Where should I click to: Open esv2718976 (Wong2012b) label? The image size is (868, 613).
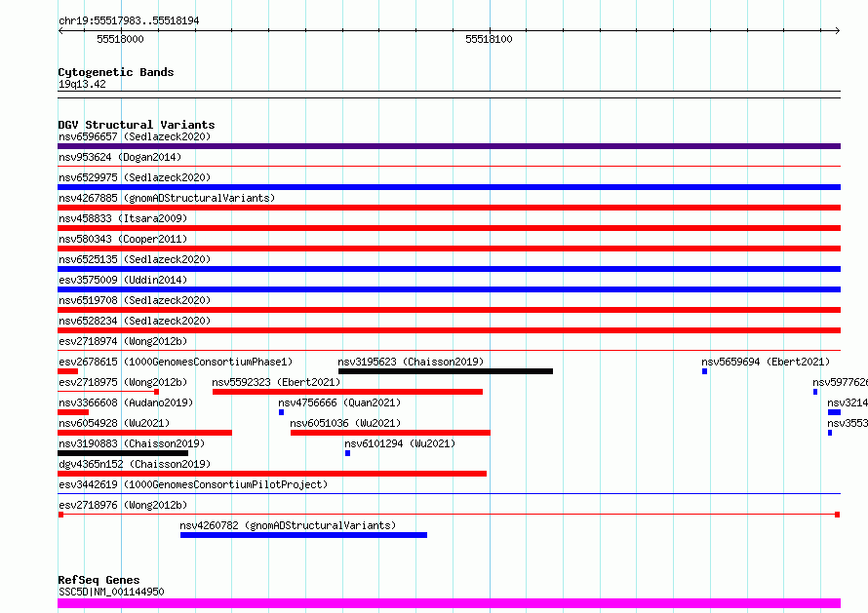click(x=123, y=505)
